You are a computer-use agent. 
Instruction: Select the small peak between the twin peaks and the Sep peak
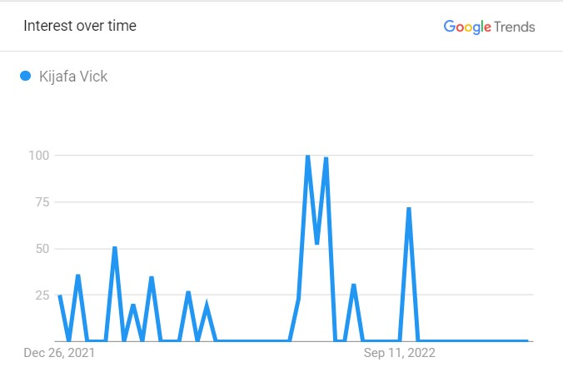tap(354, 285)
